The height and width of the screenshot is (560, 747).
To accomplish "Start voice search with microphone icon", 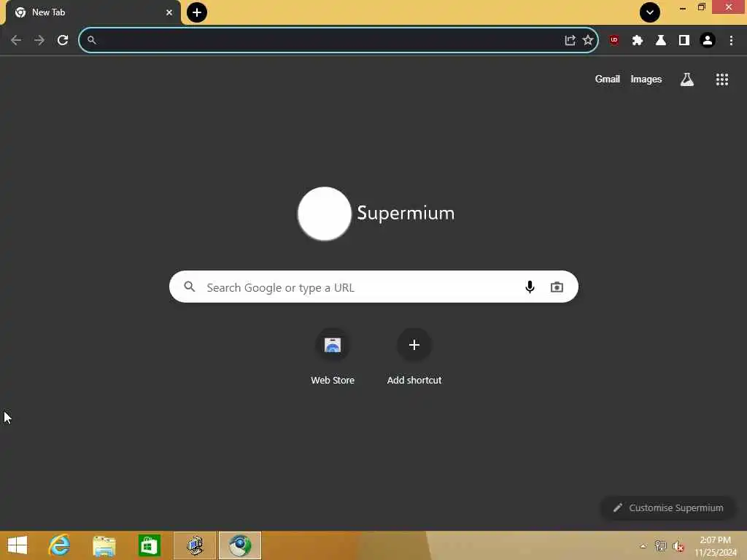I will point(530,287).
